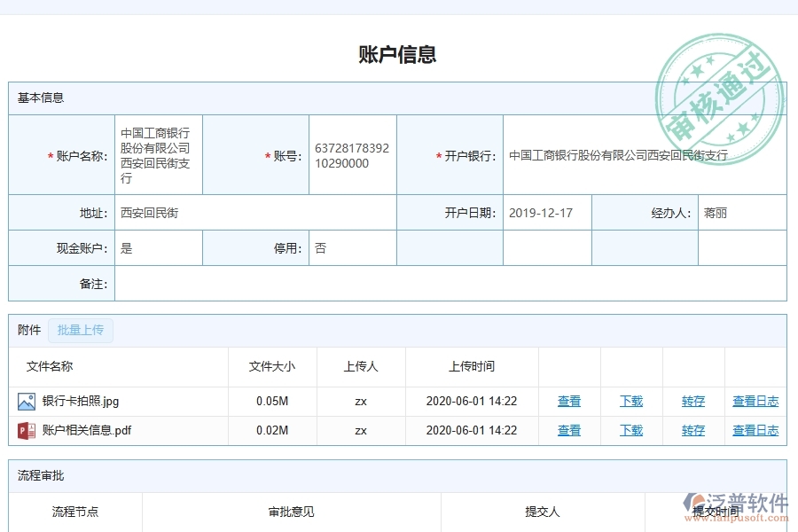Image resolution: width=798 pixels, height=532 pixels.
Task: Click the image thumbnail icon beside 银行卡拍照.jpg
Action: pos(27,401)
